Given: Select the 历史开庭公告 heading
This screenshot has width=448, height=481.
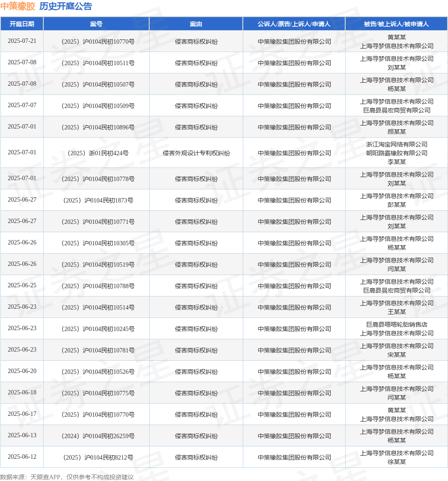Looking at the screenshot, I should pos(66,6).
